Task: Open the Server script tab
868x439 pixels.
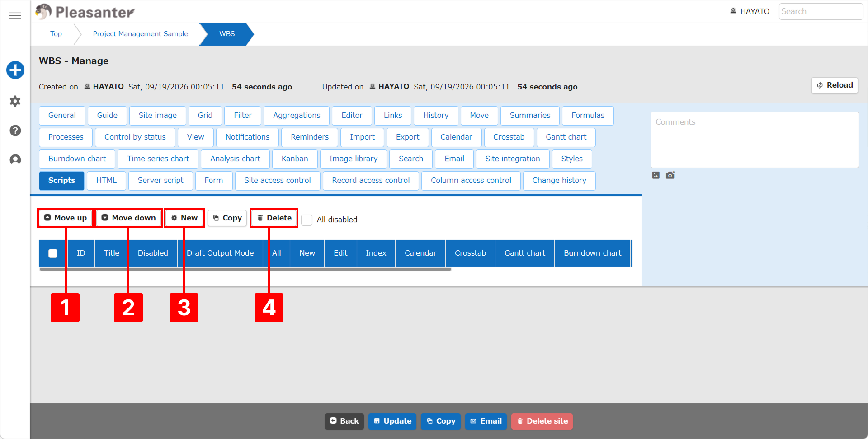Action: tap(160, 181)
